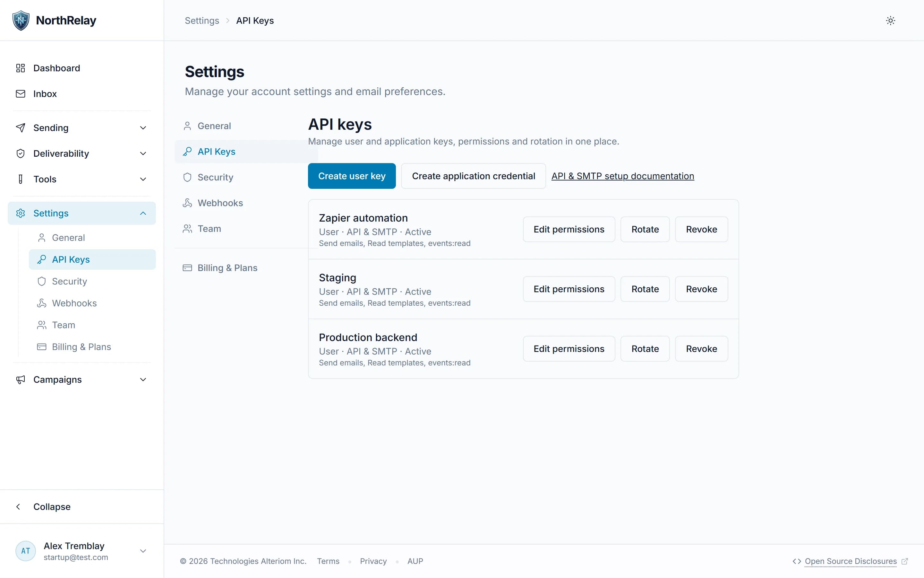Revoke the Production backend key
Viewport: 924px width, 578px height.
pos(701,349)
